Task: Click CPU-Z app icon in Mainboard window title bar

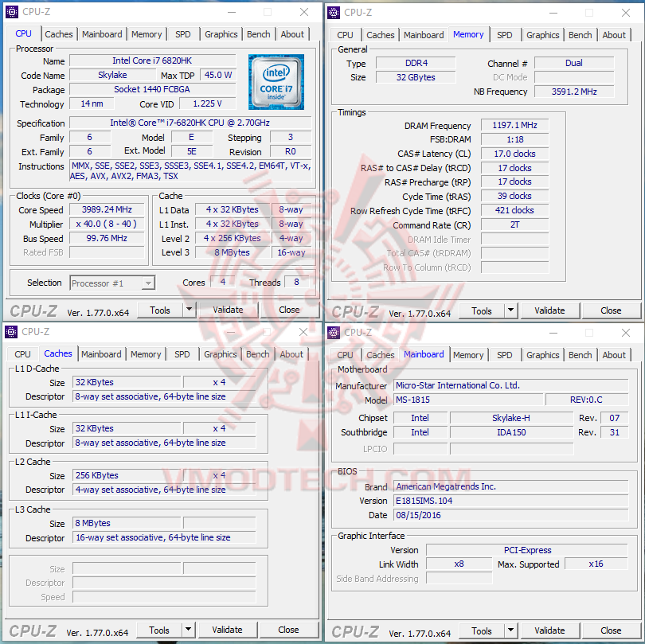Action: 334,332
